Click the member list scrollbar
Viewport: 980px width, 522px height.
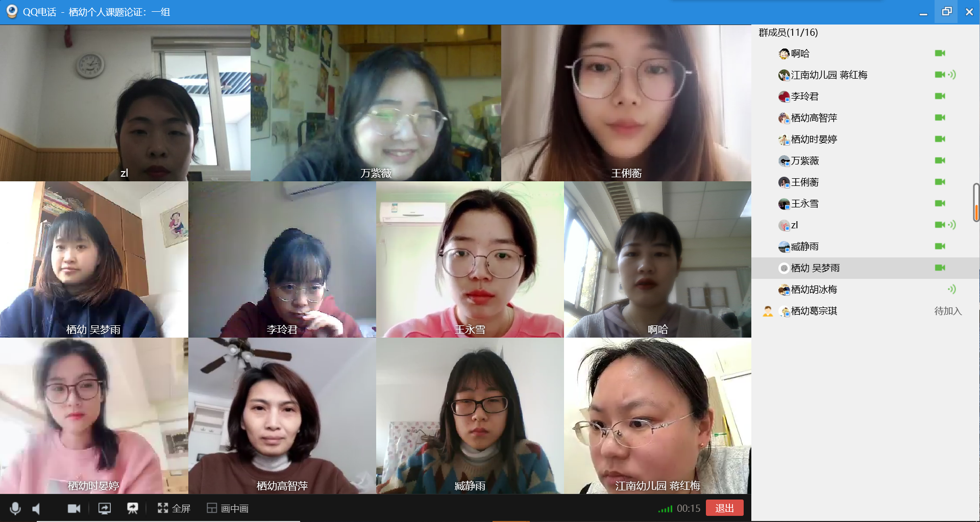976,203
